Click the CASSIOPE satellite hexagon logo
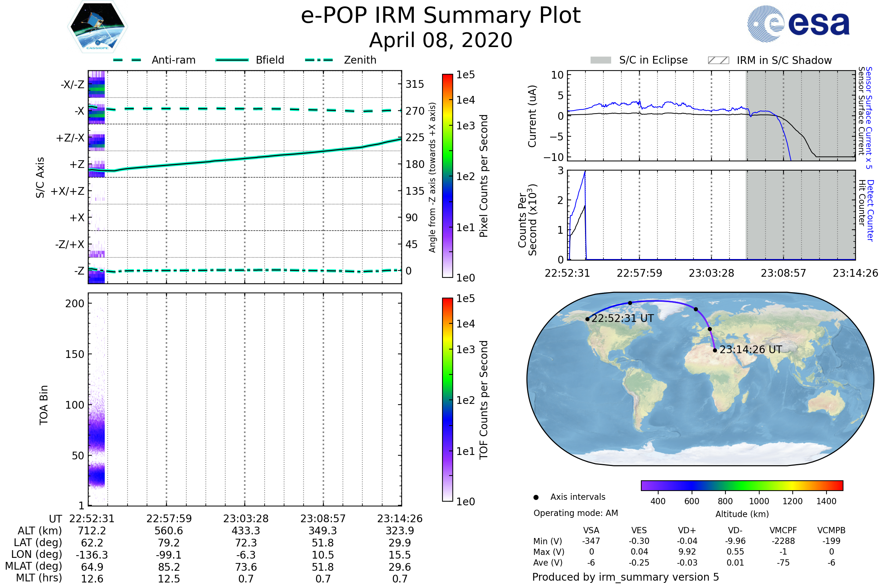The image size is (882, 588). pyautogui.click(x=97, y=27)
